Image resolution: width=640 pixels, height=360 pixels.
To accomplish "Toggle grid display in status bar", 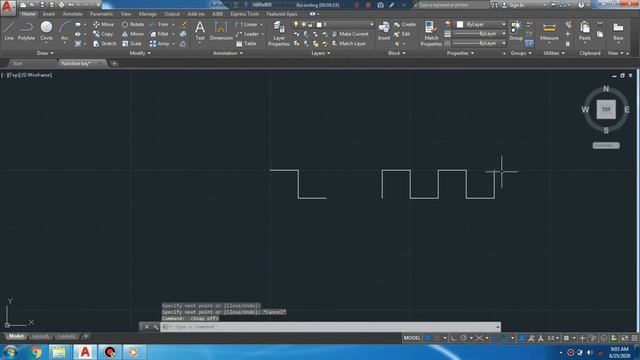I will click(x=427, y=338).
